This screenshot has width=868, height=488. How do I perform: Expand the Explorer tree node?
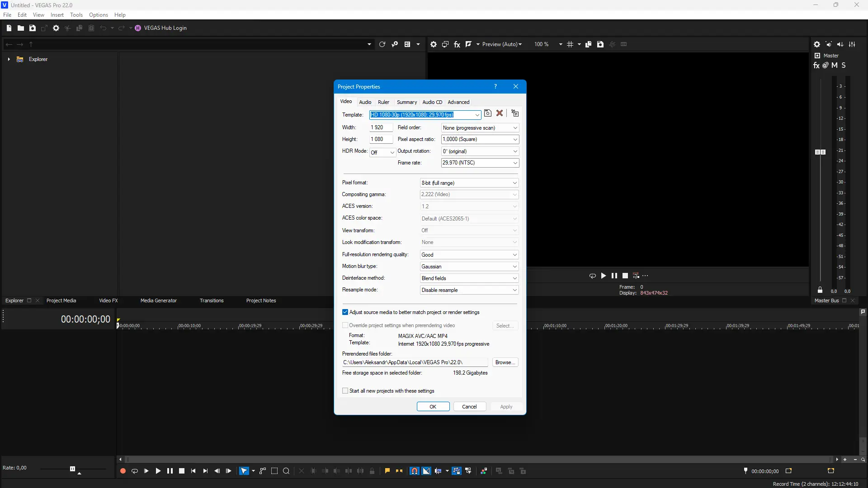tap(9, 59)
